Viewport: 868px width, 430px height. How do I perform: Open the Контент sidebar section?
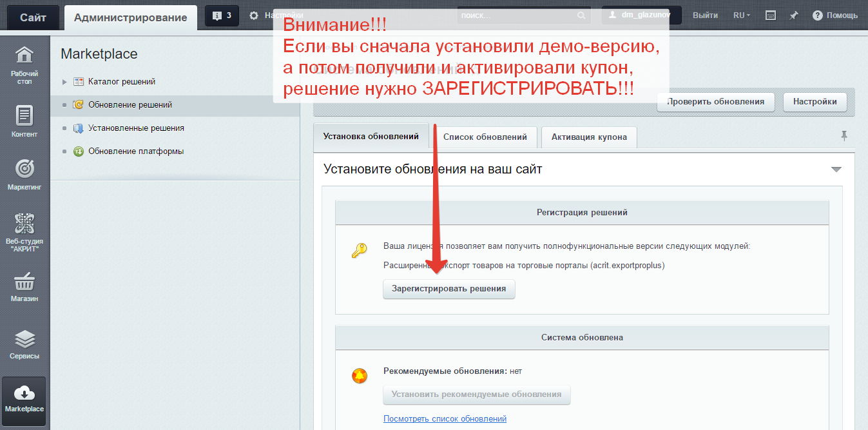click(24, 121)
